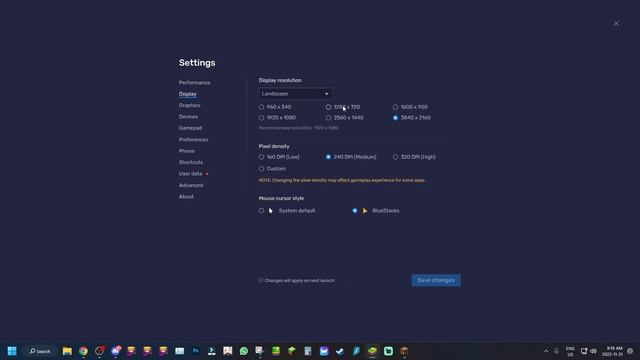Open the Gamepad settings section
The image size is (640, 360).
[x=190, y=128]
